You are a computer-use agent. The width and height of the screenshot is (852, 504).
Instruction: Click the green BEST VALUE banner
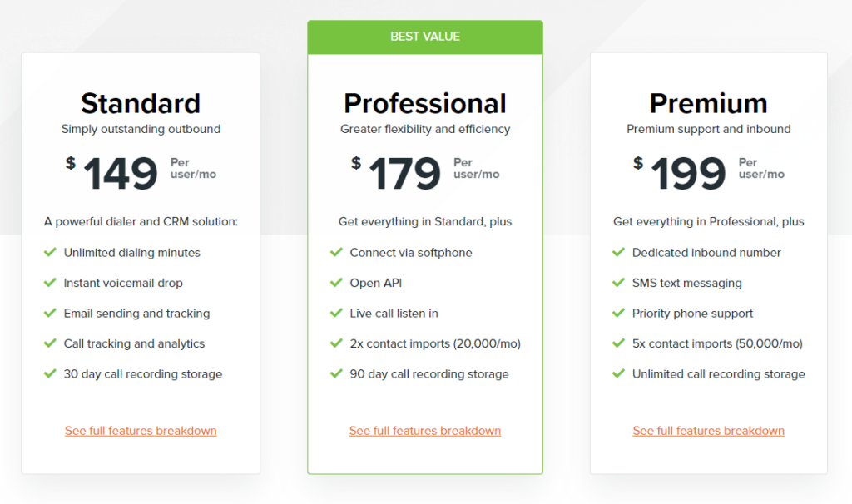425,37
